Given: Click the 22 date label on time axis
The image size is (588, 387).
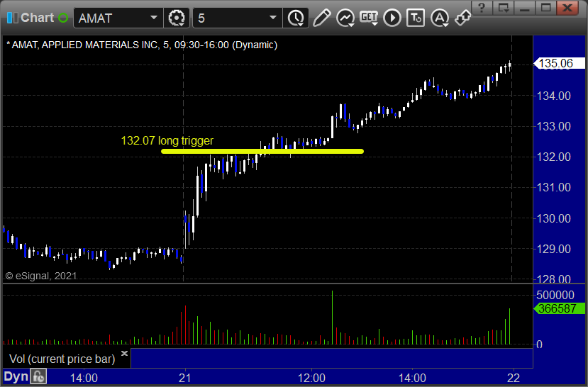Looking at the screenshot, I should point(514,378).
